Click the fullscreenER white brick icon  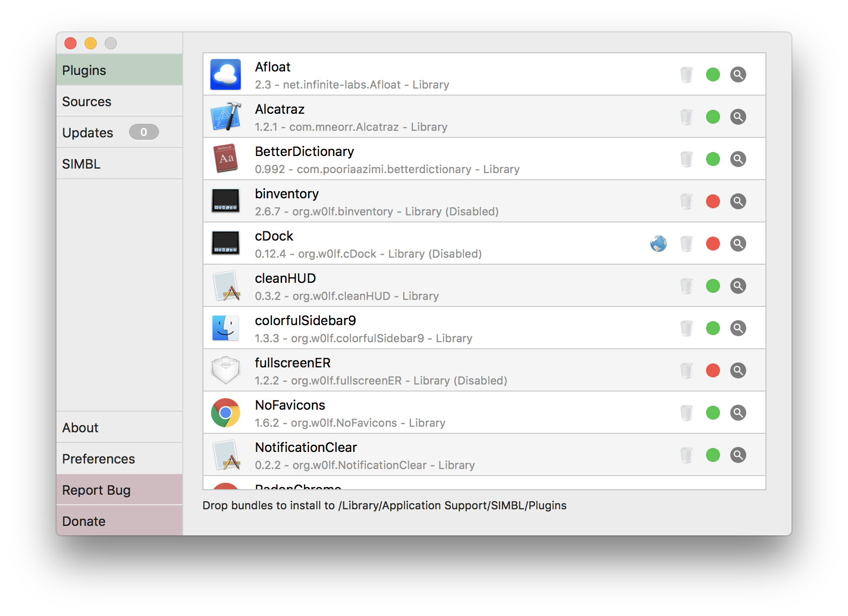pos(226,370)
